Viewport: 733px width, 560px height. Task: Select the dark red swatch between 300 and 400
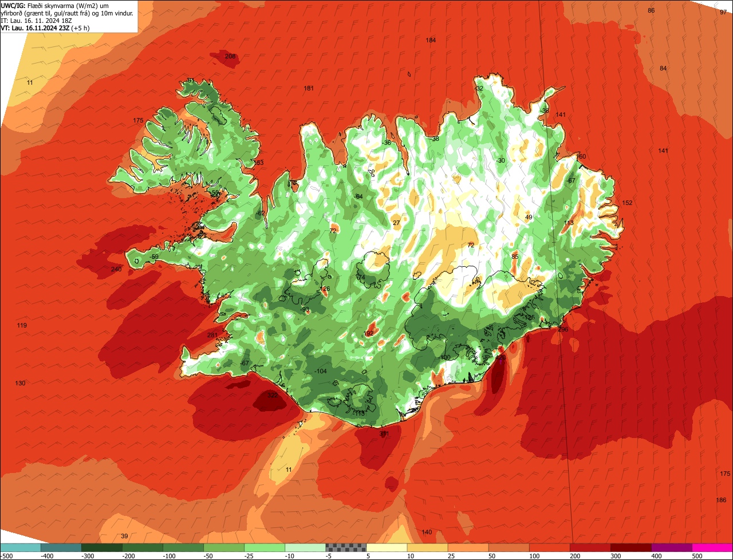pos(630,547)
